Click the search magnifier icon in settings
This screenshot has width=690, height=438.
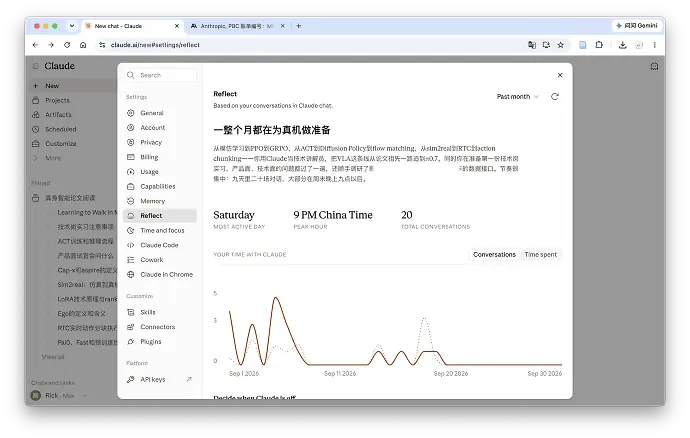131,75
